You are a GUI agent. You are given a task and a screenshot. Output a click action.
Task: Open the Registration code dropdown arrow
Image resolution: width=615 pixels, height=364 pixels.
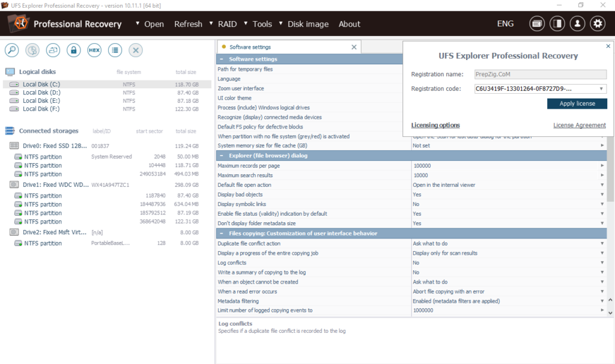pos(601,89)
